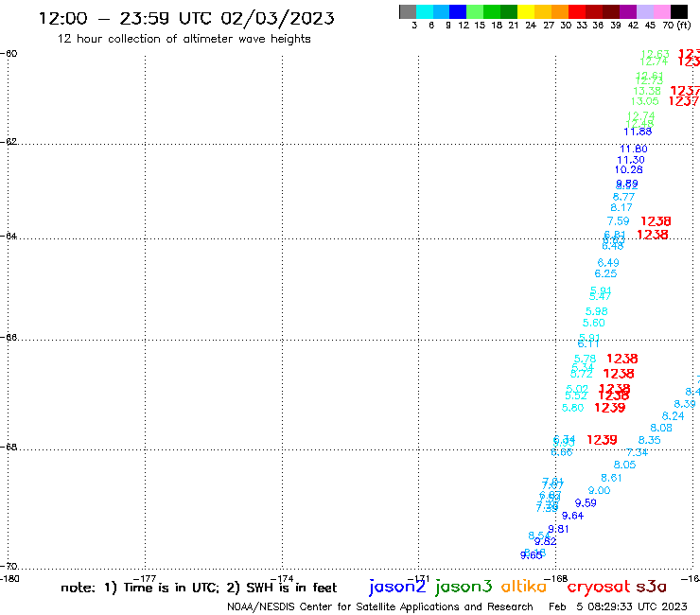Click the longitude axis label -180
The height and width of the screenshot is (615, 700).
9,579
